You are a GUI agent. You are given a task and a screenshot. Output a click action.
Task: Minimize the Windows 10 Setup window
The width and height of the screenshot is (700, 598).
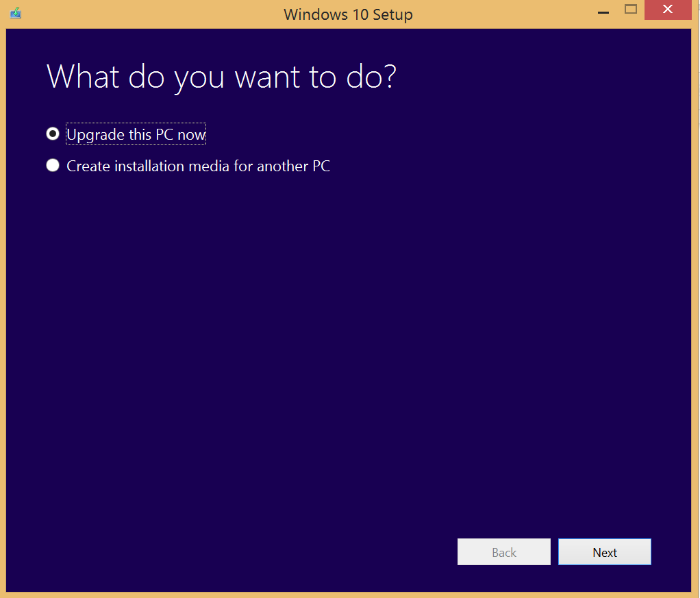603,12
